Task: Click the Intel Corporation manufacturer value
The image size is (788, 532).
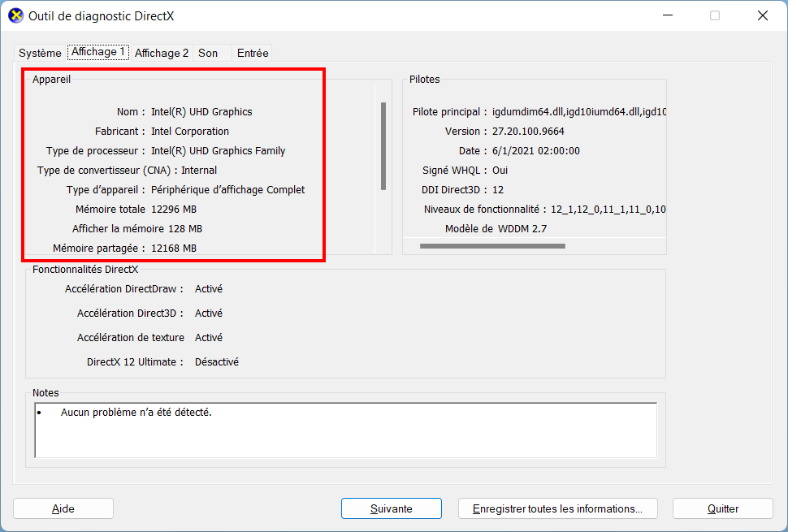Action: click(x=190, y=131)
